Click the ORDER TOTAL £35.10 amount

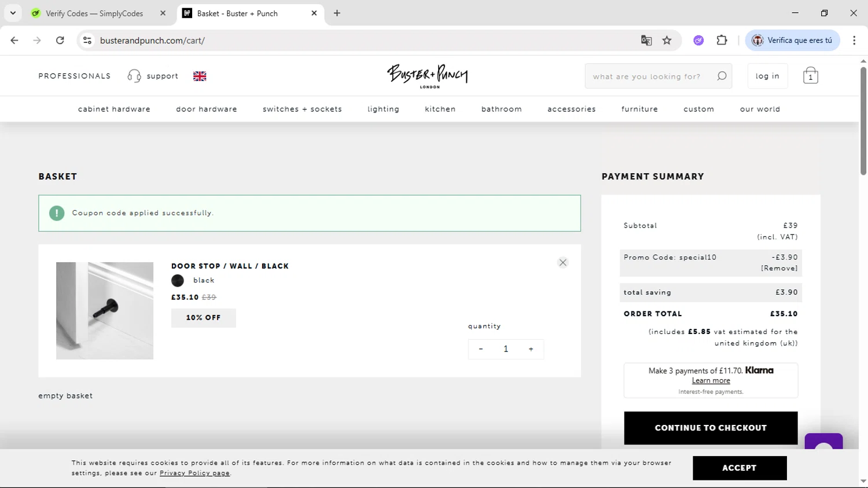pyautogui.click(x=784, y=314)
